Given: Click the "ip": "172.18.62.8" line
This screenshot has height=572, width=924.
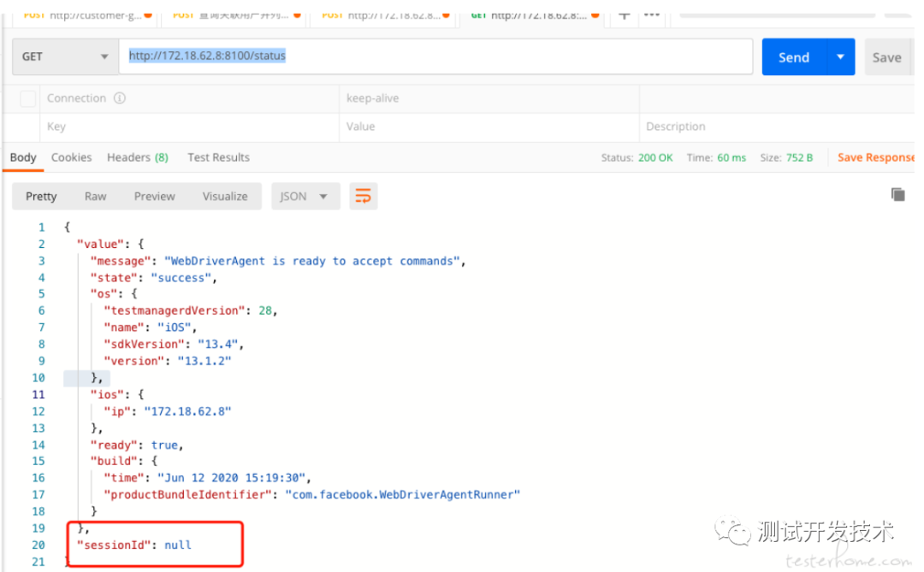Looking at the screenshot, I should (168, 411).
